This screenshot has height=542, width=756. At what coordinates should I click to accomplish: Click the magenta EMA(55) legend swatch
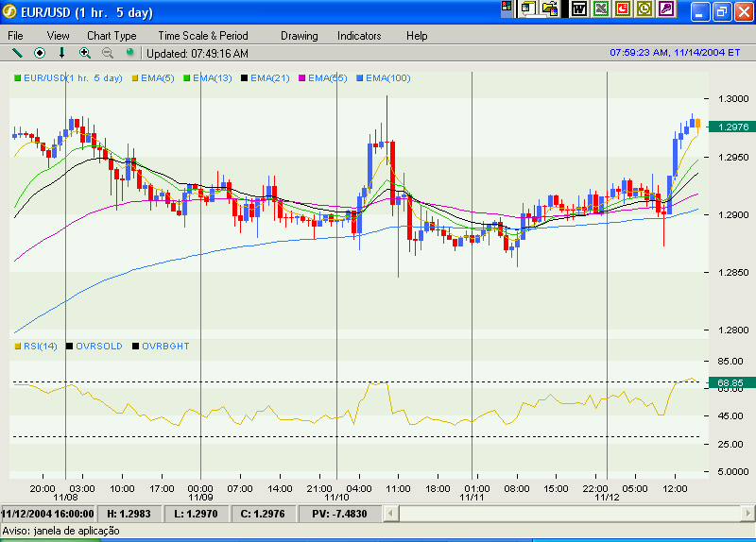pos(303,78)
